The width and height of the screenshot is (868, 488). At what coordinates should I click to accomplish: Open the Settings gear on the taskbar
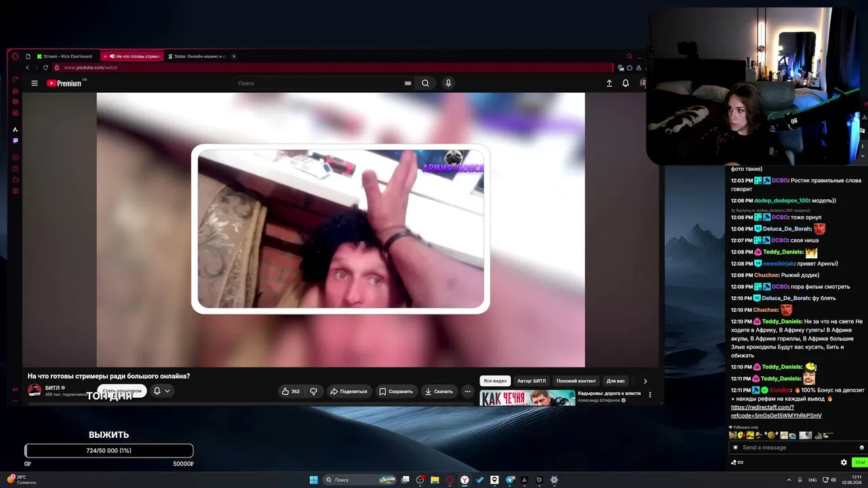554,480
